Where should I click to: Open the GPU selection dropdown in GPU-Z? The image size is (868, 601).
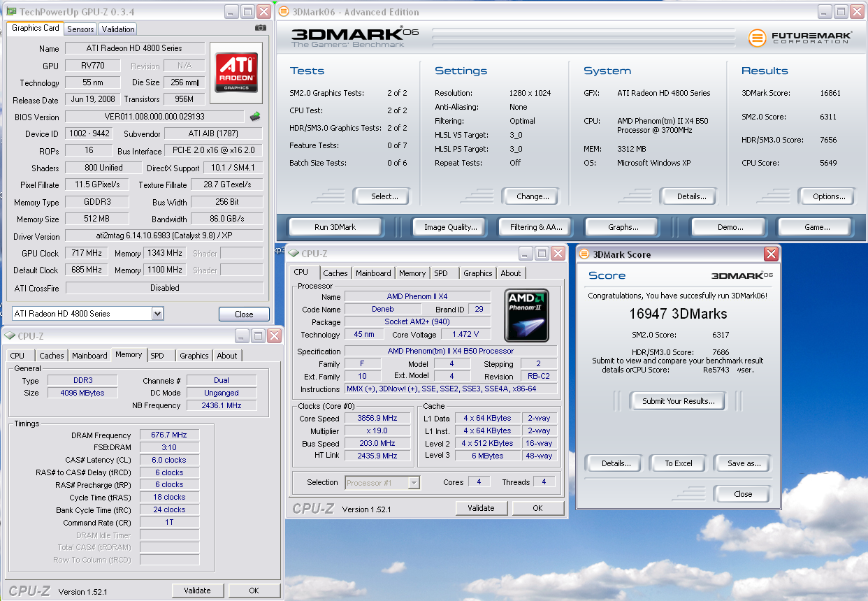[x=157, y=314]
